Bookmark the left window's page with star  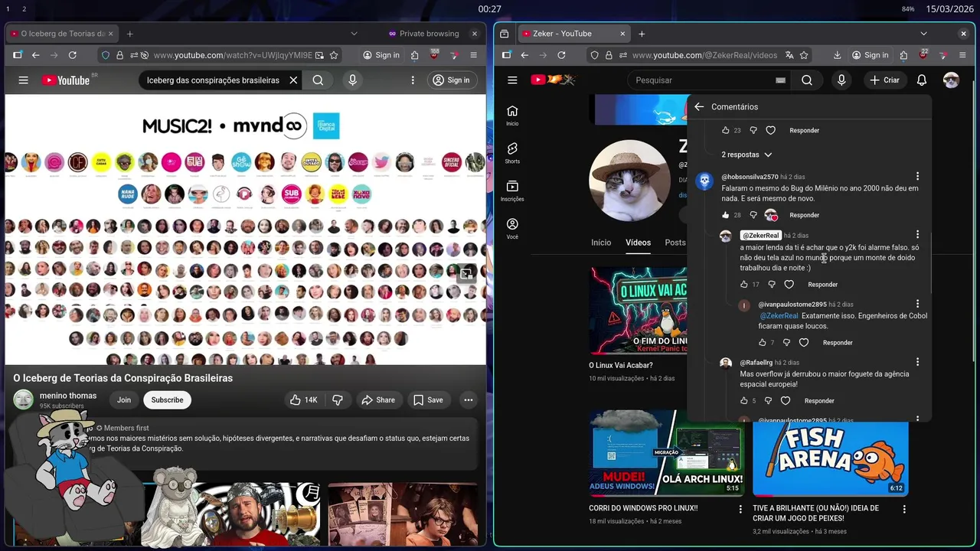click(x=334, y=55)
